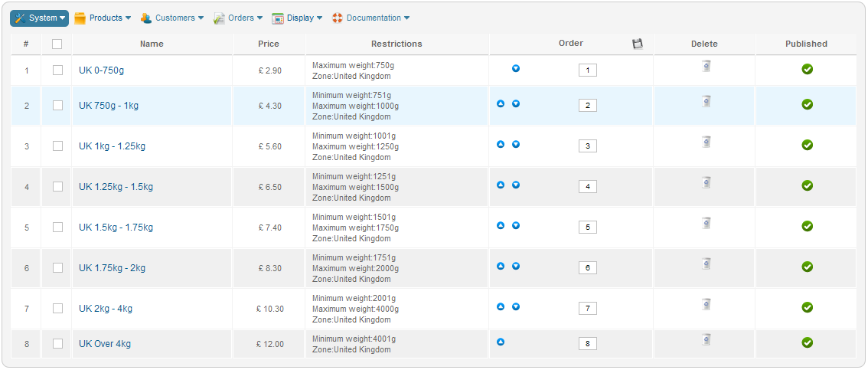Delete the UK 2kg - 4kg method
Image resolution: width=868 pixels, height=370 pixels.
[x=706, y=304]
